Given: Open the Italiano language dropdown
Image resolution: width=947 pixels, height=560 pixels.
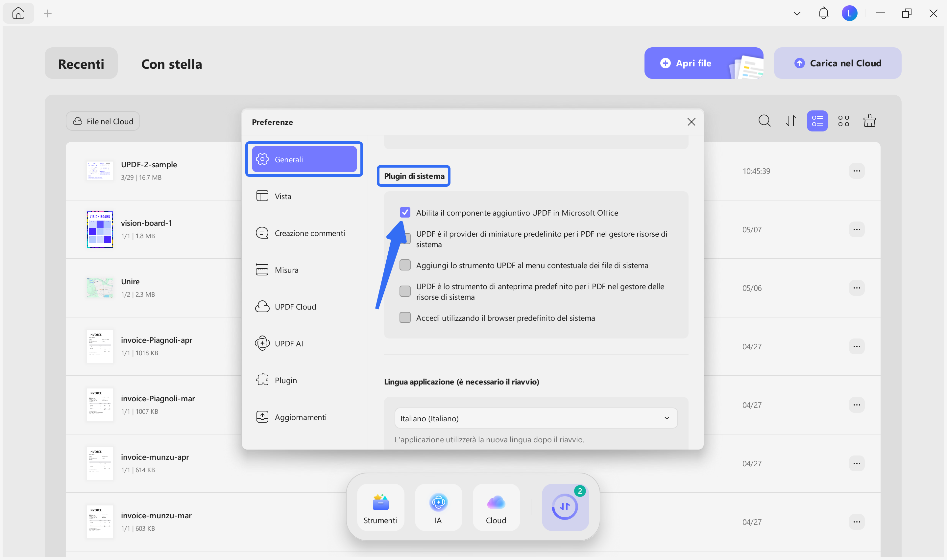Looking at the screenshot, I should tap(536, 418).
